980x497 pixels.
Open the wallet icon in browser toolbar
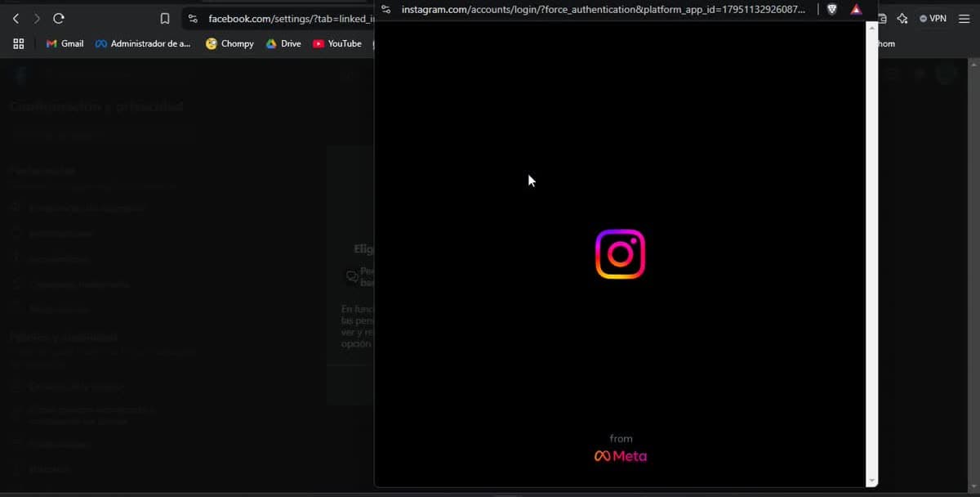coord(882,18)
